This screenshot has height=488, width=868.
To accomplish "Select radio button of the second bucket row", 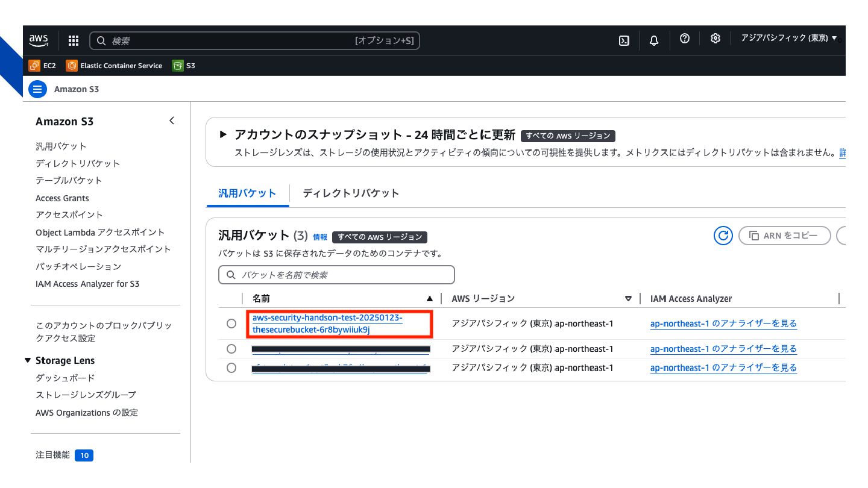I will (x=231, y=349).
